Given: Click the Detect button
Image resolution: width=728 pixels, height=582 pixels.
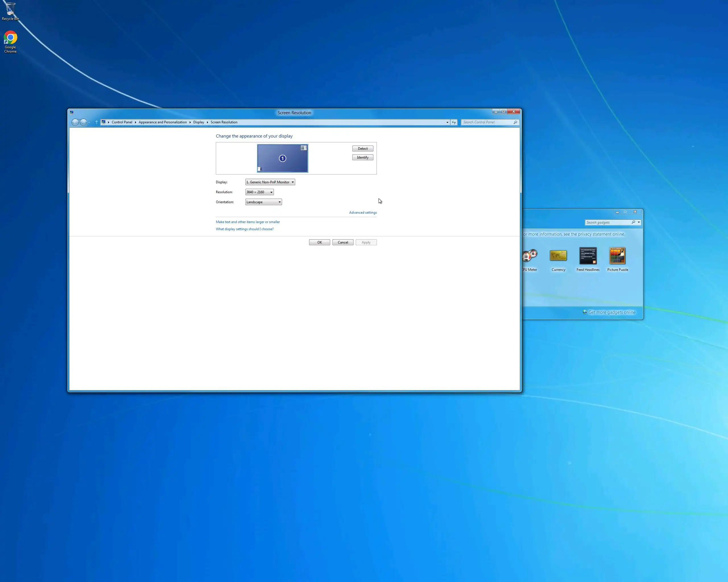Looking at the screenshot, I should (363, 149).
